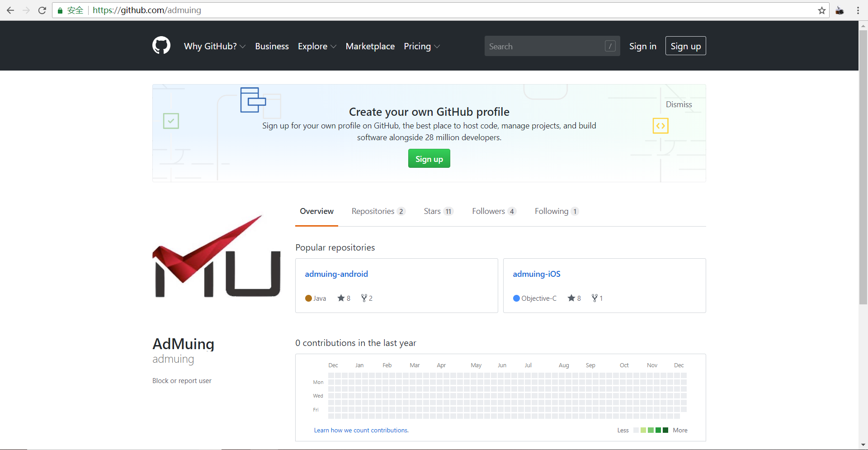The width and height of the screenshot is (868, 450).
Task: Click the Objective-C language dot
Action: 516,298
